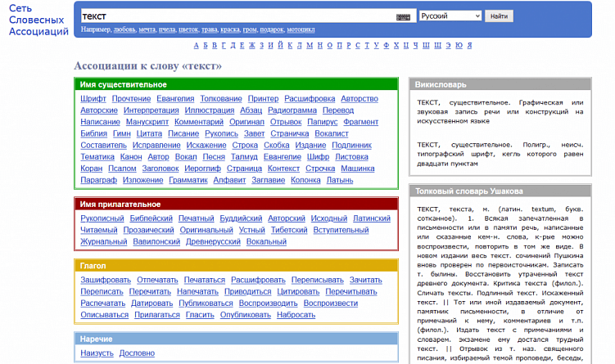Try the example word мечта
Image resolution: width=615 pixels, height=364 pixels.
pos(147,29)
